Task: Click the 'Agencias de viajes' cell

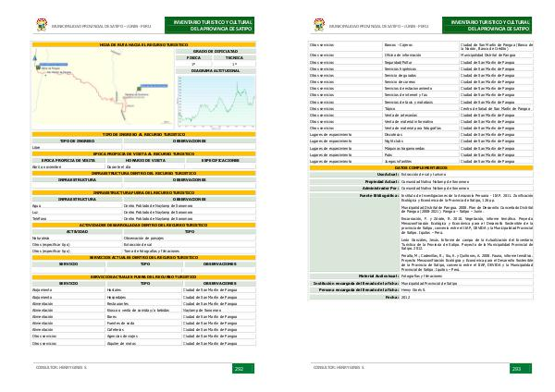Action: click(x=144, y=337)
